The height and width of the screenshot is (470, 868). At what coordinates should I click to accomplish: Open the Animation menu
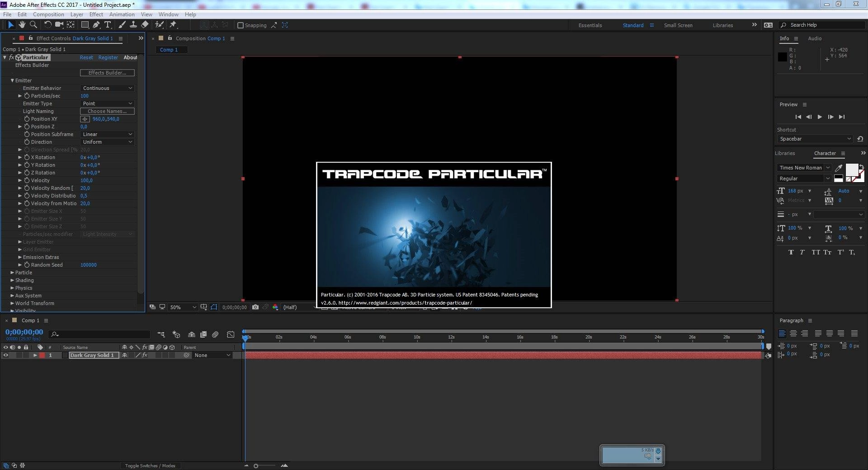122,14
